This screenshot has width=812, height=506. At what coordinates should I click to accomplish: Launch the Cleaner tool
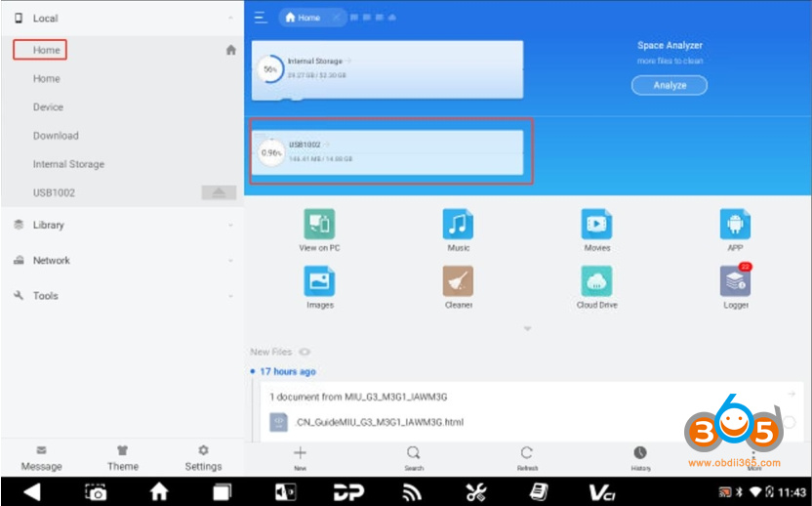point(458,281)
